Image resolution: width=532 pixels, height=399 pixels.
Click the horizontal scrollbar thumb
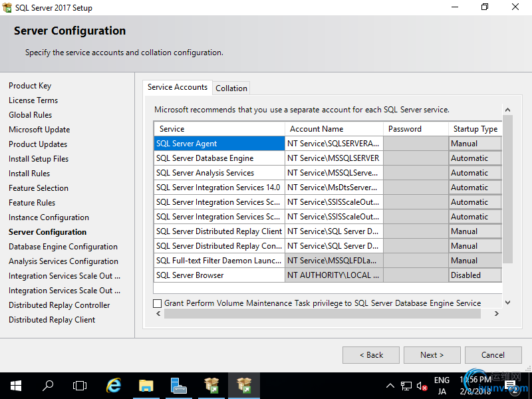(323, 313)
